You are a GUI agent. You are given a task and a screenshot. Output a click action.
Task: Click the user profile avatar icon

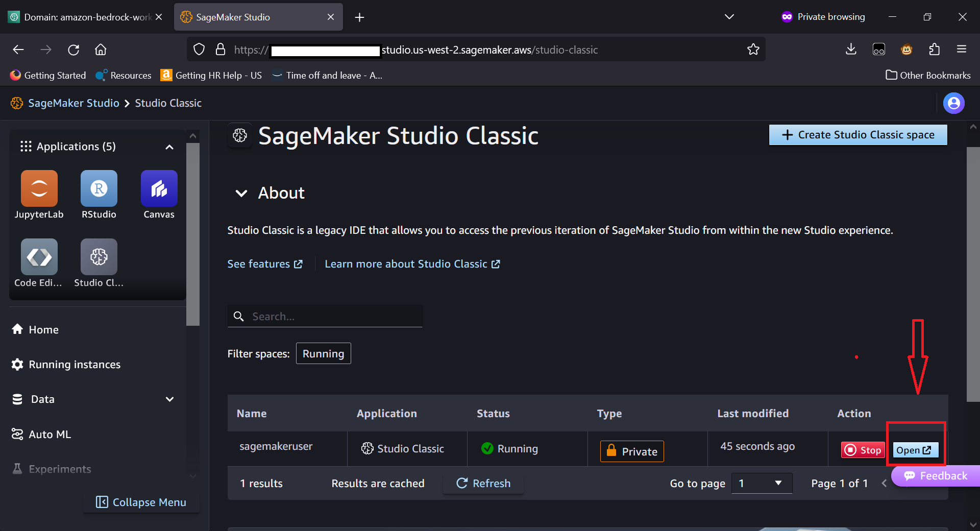[953, 103]
